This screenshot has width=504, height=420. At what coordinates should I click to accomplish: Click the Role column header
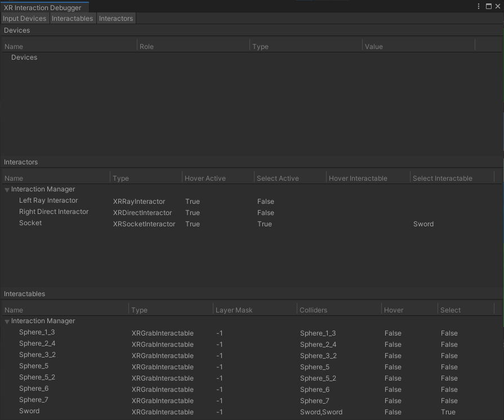[x=146, y=47]
